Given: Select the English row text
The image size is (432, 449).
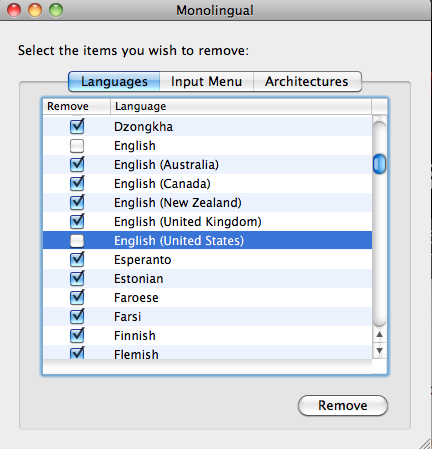Looking at the screenshot, I should 135,146.
